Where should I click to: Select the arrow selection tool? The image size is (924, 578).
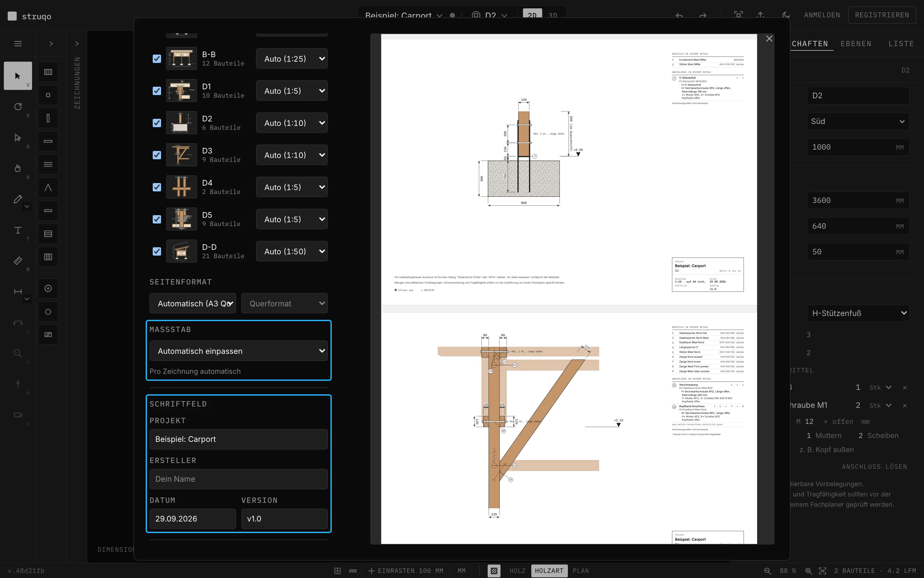[18, 76]
